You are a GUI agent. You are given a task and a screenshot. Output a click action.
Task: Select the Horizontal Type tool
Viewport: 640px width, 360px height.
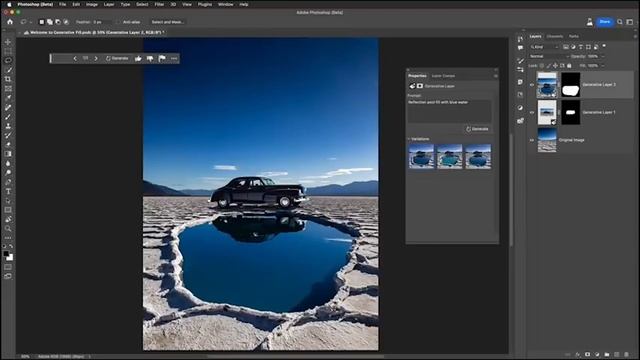tap(8, 191)
